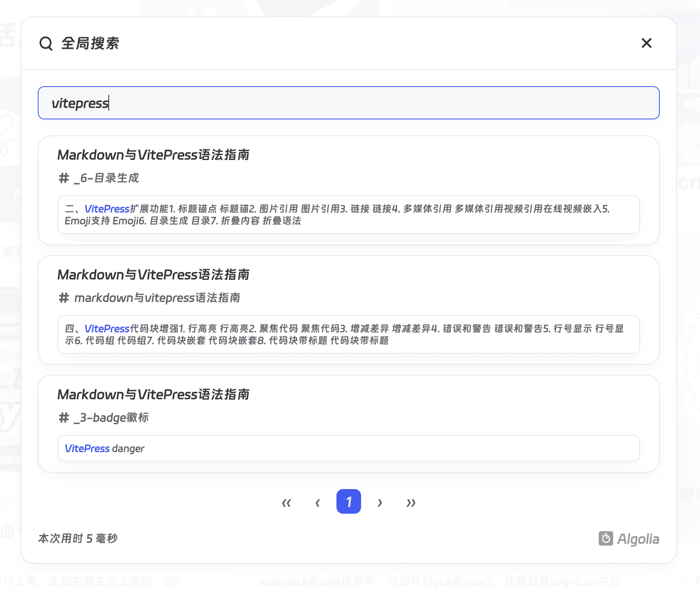Open the VitePress danger snippet
The width and height of the screenshot is (700, 590).
[x=349, y=448]
